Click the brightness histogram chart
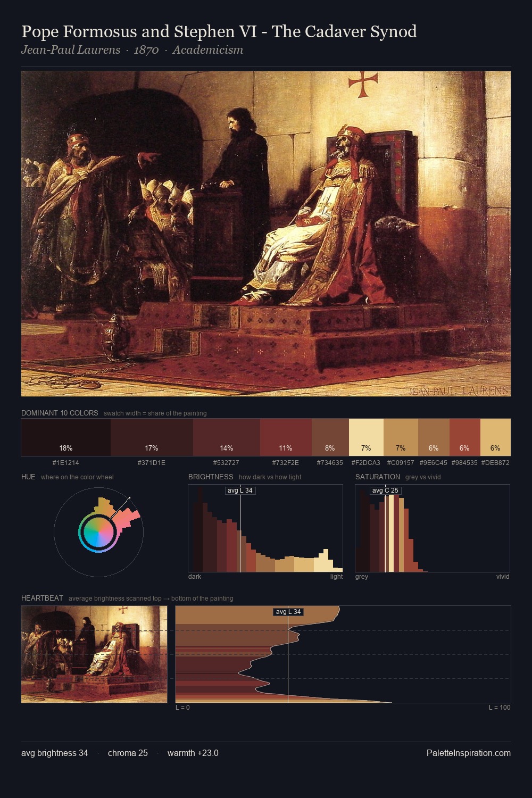Viewport: 532px width, 798px height. coord(265,528)
